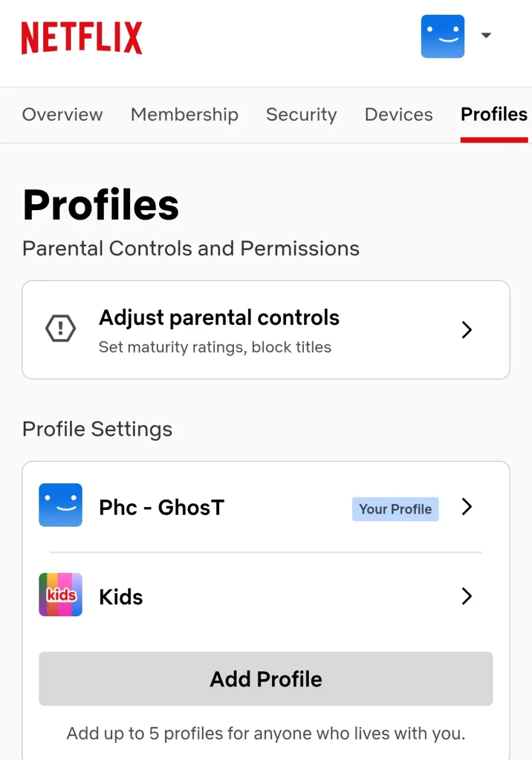Open Adjust parental controls
This screenshot has height=760, width=532.
(266, 330)
